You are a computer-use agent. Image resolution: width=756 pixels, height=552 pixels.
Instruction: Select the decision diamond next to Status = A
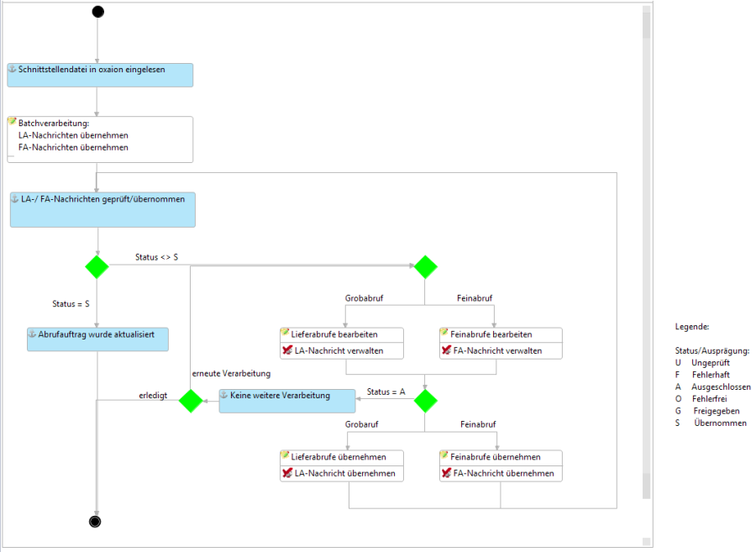425,401
